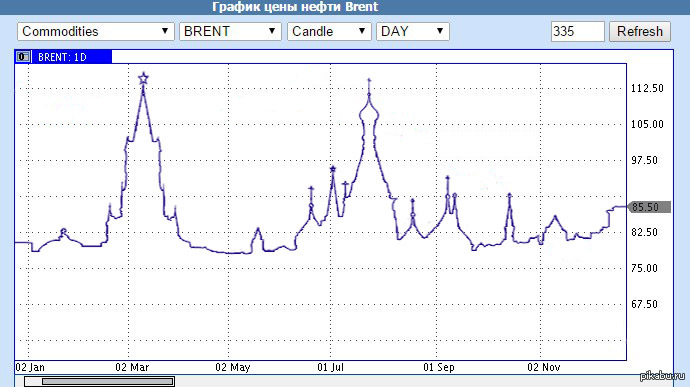Open the DAY timeframe dropdown
The height and width of the screenshot is (387, 690).
pyautogui.click(x=413, y=31)
